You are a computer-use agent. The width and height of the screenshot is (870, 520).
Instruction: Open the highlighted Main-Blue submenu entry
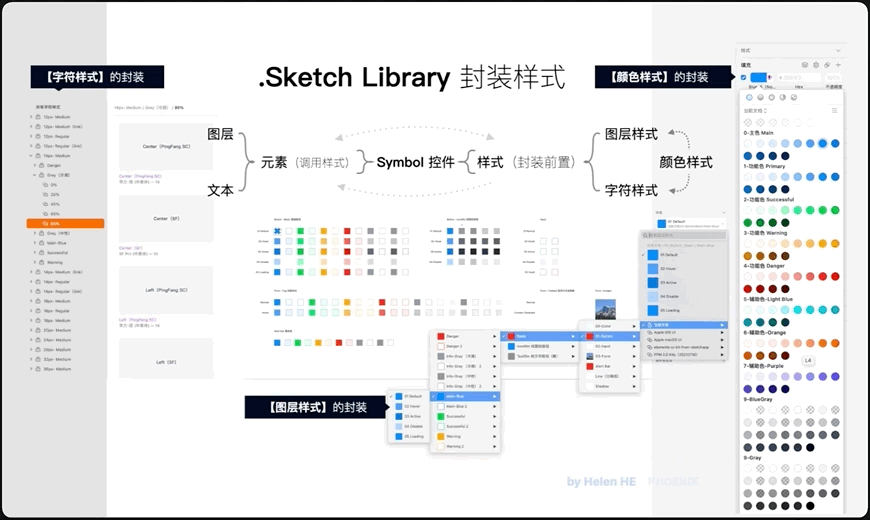466,396
